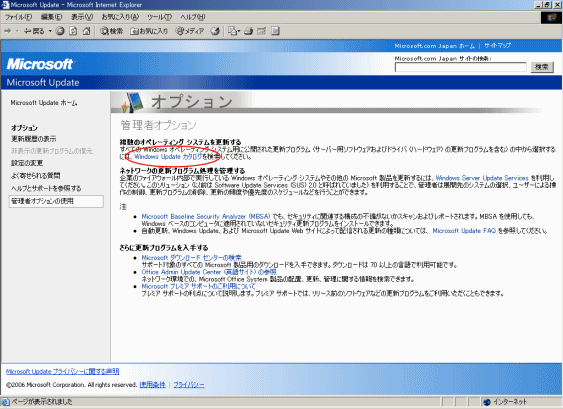
Task: Open the Favorites (お気に入り) toolbar button
Action: pyautogui.click(x=149, y=31)
